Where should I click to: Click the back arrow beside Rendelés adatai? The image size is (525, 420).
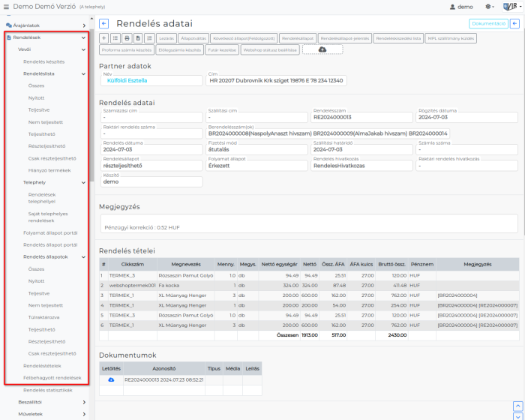[103, 24]
